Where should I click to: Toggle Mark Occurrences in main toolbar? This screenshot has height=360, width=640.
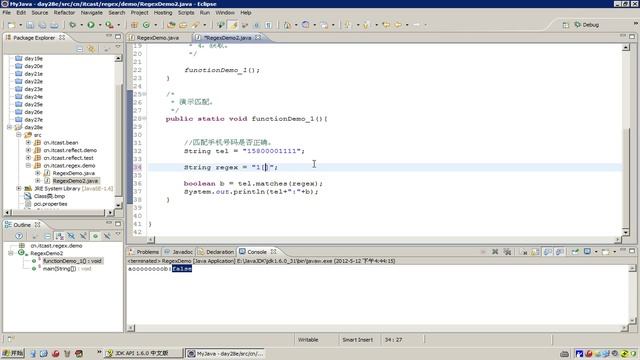(233, 25)
